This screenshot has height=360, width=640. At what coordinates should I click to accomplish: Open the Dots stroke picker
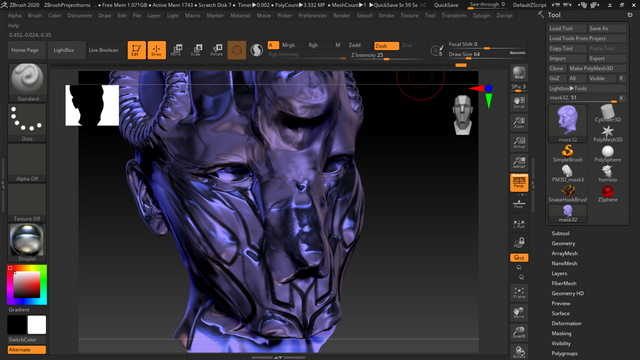27,122
